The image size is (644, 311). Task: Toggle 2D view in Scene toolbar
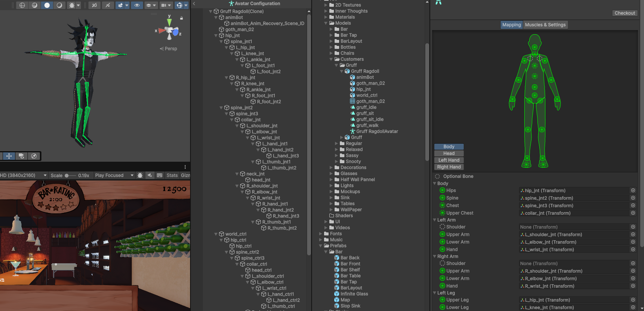tap(94, 5)
